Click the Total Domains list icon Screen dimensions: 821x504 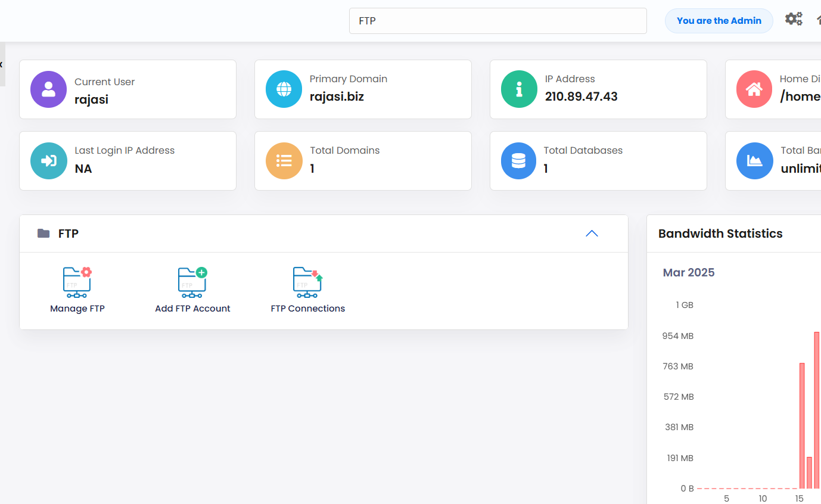point(284,161)
